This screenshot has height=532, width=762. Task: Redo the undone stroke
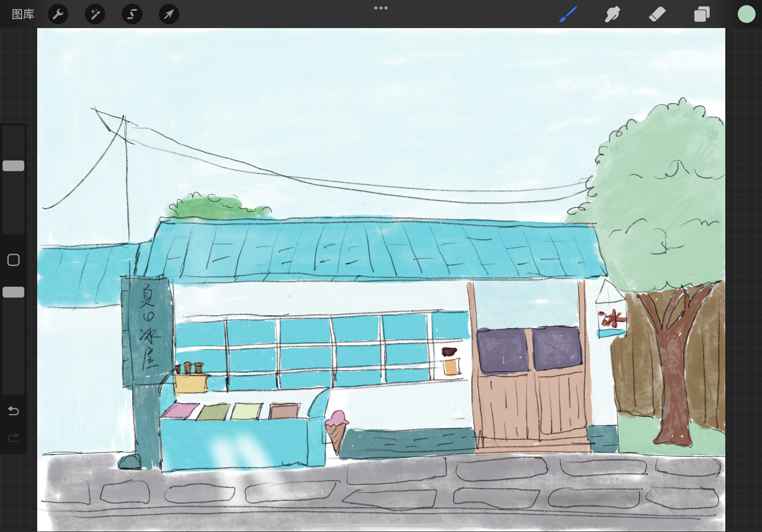pyautogui.click(x=13, y=438)
